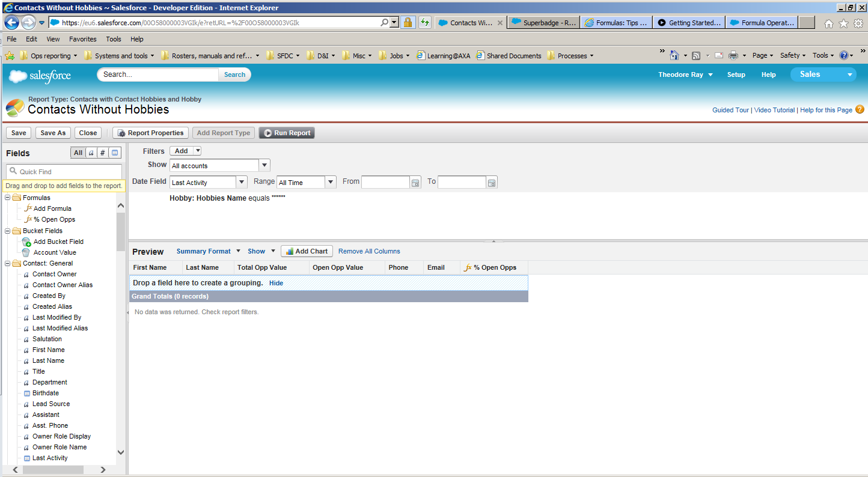The image size is (868, 477).
Task: Click the Add Bucket Field icon
Action: [26, 242]
